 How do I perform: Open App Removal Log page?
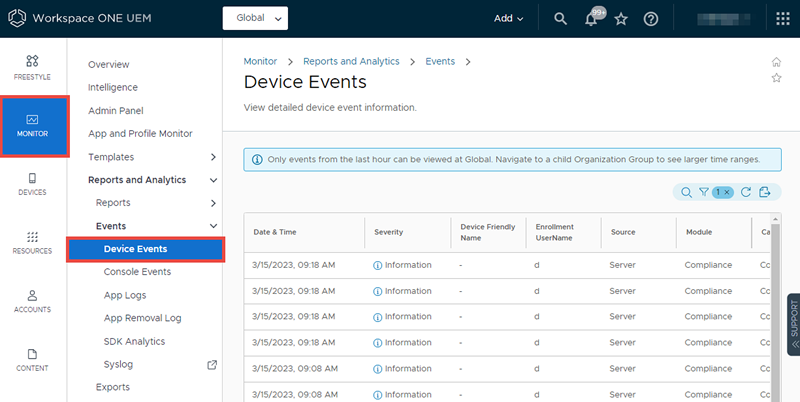(142, 318)
